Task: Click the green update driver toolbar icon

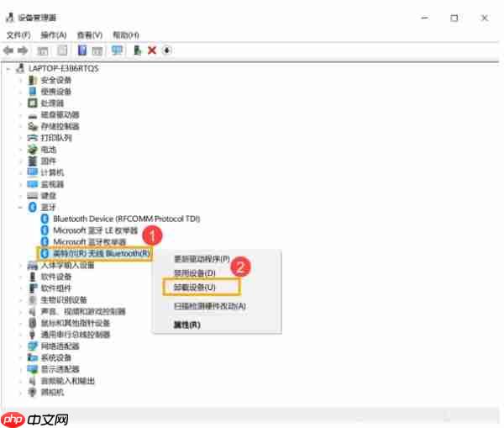Action: (x=137, y=50)
